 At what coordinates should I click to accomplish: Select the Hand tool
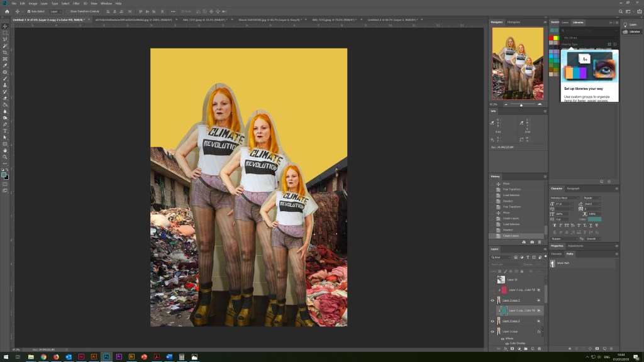pyautogui.click(x=5, y=150)
